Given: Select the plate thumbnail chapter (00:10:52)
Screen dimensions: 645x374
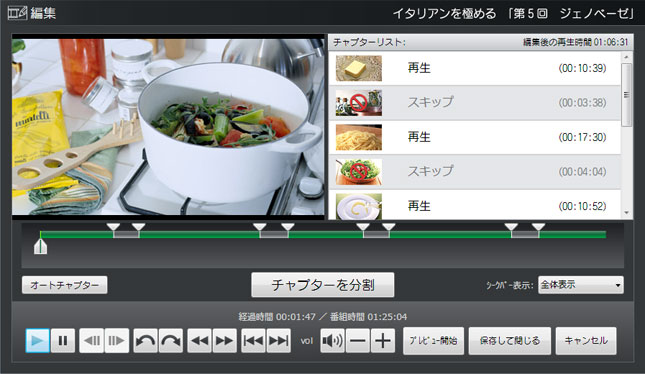Looking at the screenshot, I should click(475, 204).
